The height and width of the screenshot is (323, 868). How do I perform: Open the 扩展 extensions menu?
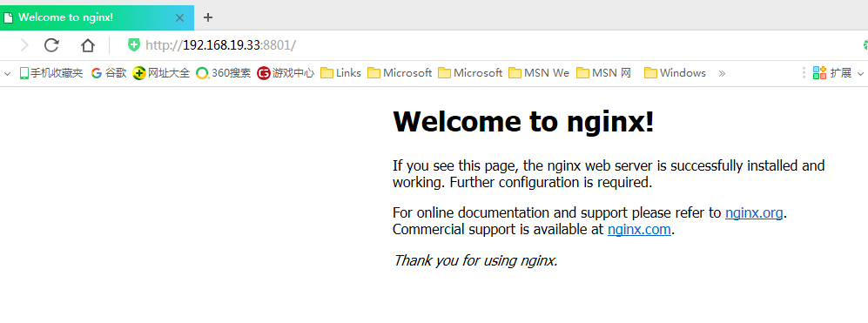(832, 73)
